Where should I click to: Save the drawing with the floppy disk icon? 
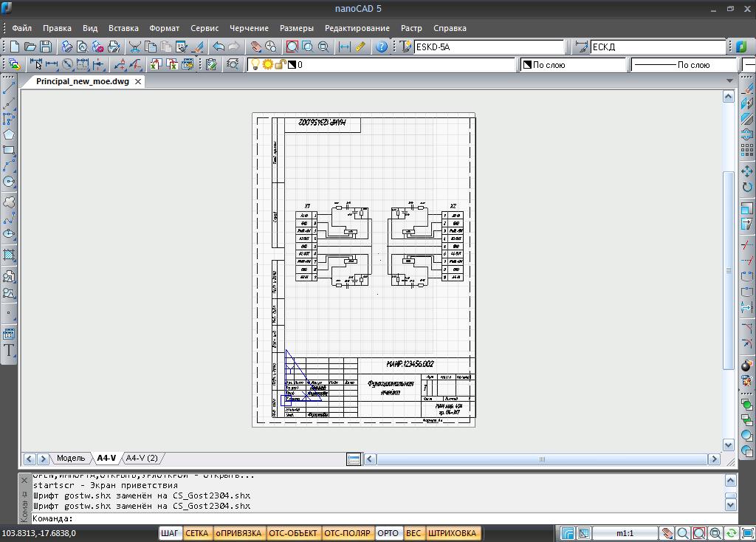click(45, 47)
